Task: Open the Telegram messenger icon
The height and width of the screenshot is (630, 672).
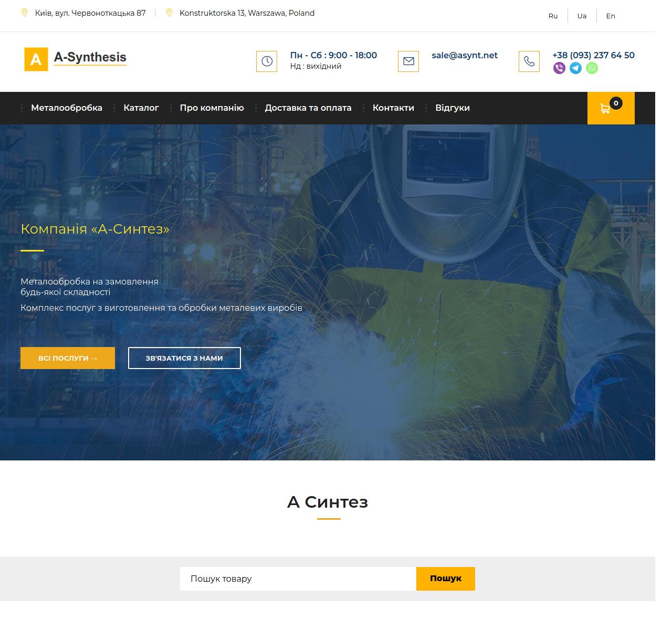Action: (575, 68)
